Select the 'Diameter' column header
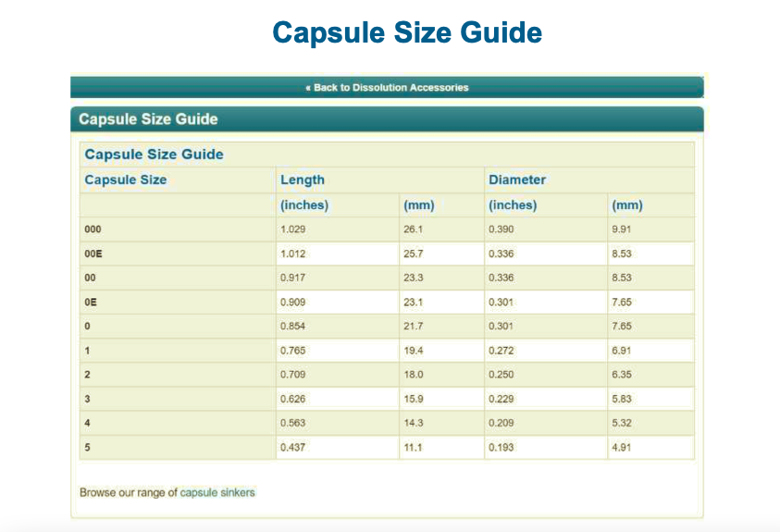 point(517,179)
